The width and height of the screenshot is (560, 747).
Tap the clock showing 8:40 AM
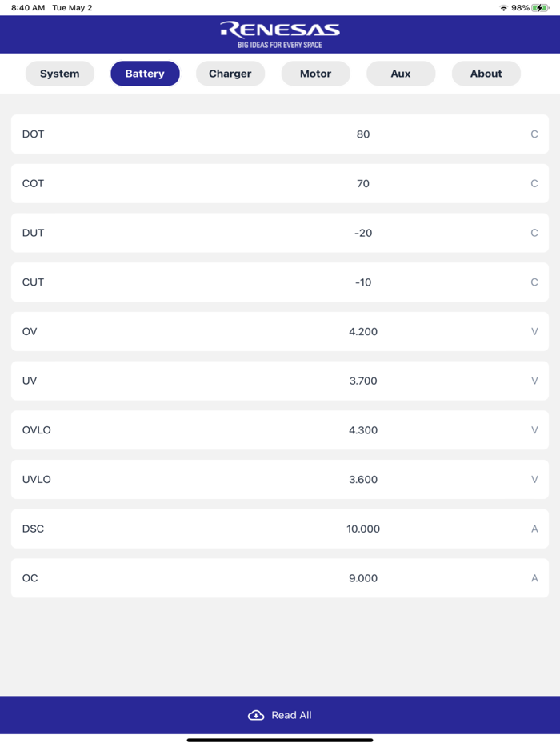[x=20, y=7]
